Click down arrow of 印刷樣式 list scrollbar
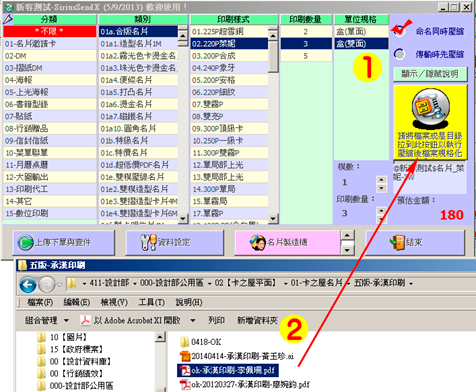Screen dimensions: 476x392 [x=273, y=219]
